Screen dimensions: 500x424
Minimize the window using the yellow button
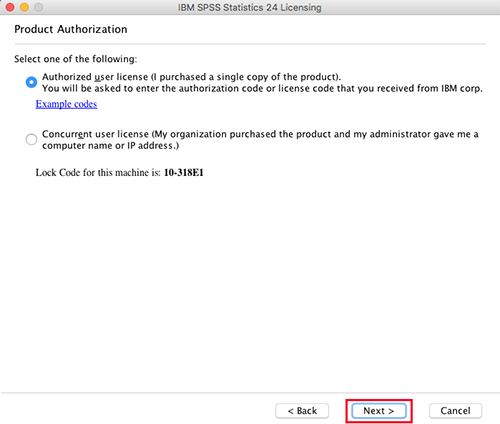coord(24,7)
